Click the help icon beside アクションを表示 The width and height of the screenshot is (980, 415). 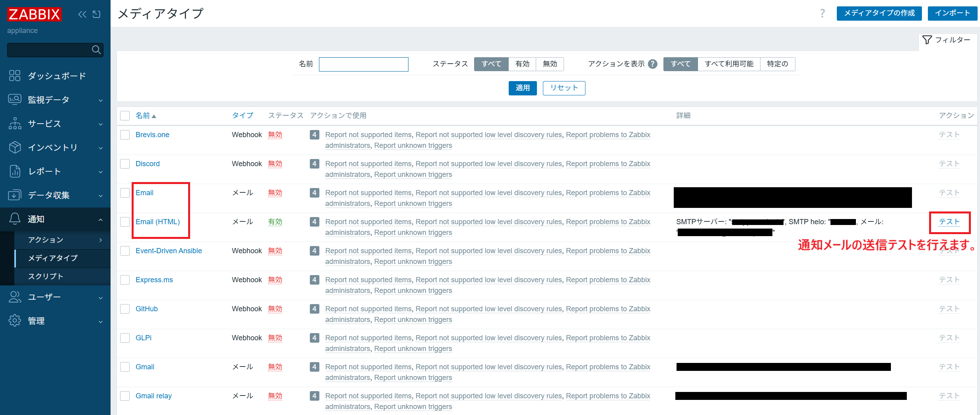pyautogui.click(x=653, y=64)
